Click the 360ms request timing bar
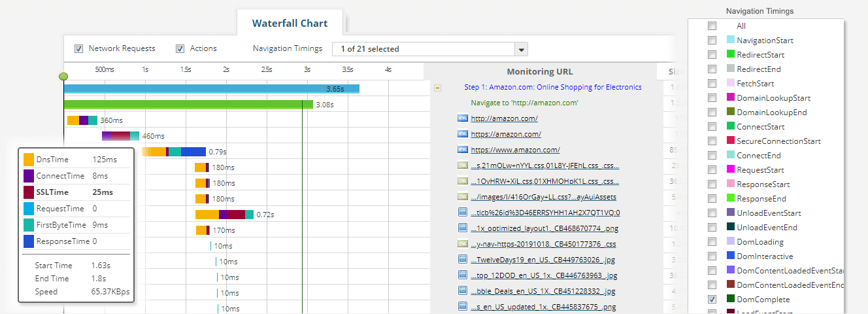This screenshot has width=868, height=314. point(82,120)
